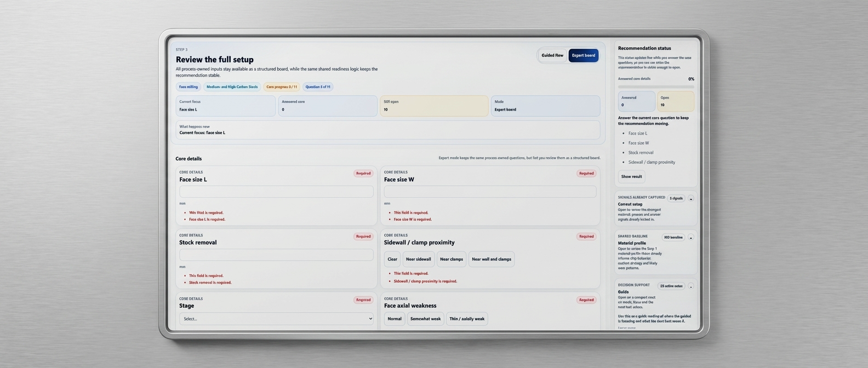Click the Face milling chip

(x=189, y=87)
